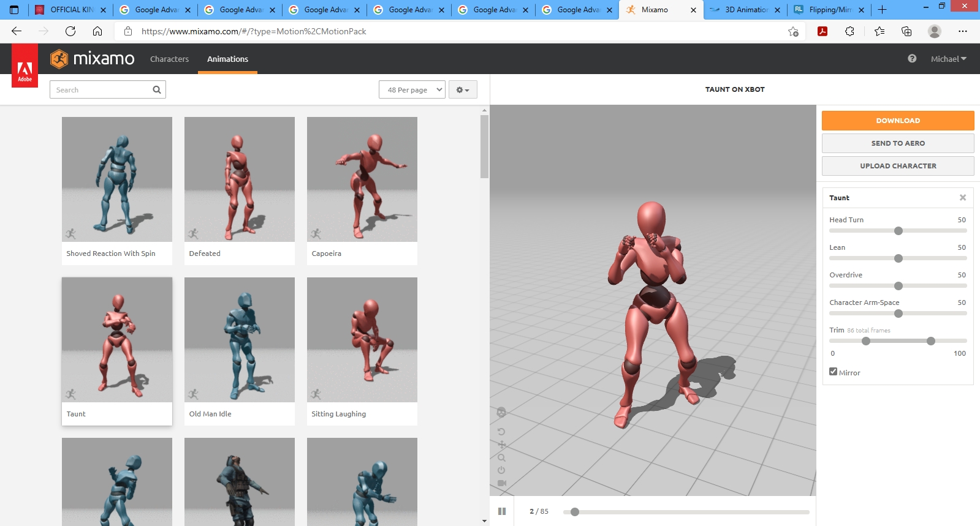
Task: Open browser collections icon
Action: click(906, 31)
